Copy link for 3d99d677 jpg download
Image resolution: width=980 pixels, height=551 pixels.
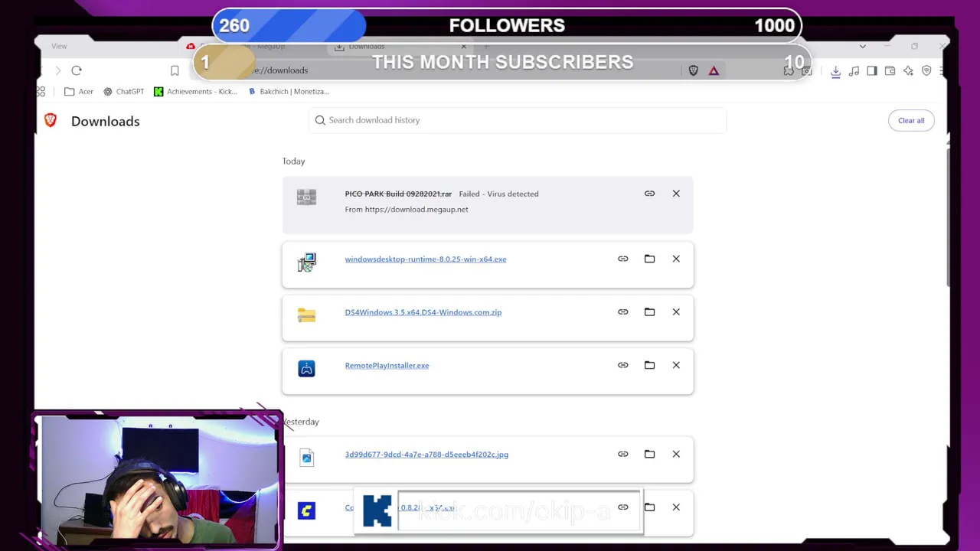coord(622,454)
